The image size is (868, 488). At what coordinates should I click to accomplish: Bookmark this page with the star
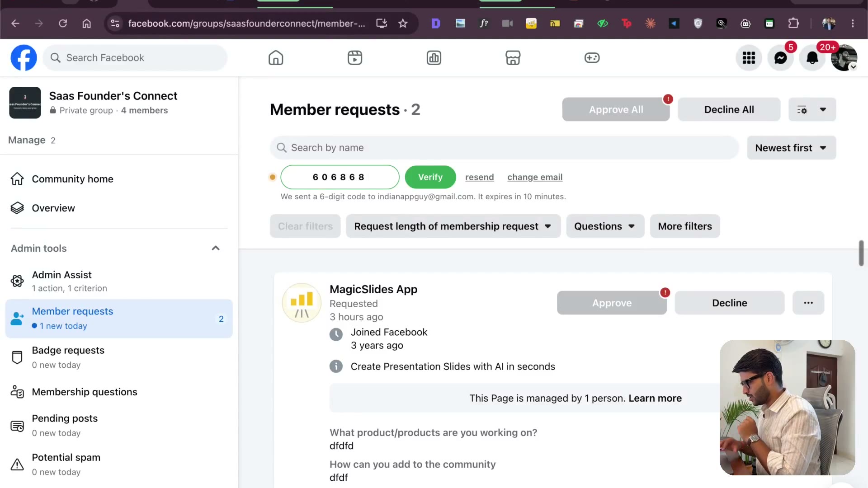click(403, 23)
